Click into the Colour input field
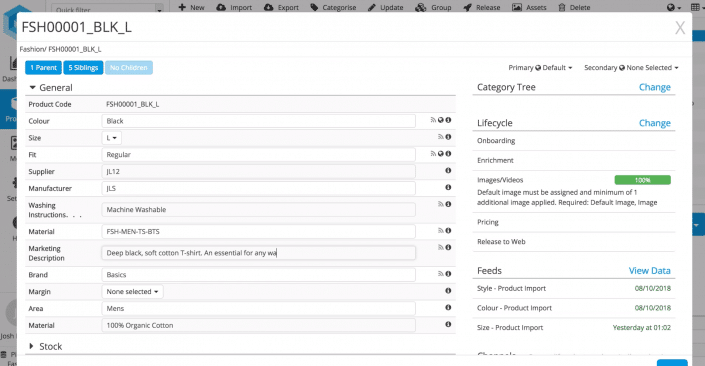The height and width of the screenshot is (366, 705). (259, 121)
